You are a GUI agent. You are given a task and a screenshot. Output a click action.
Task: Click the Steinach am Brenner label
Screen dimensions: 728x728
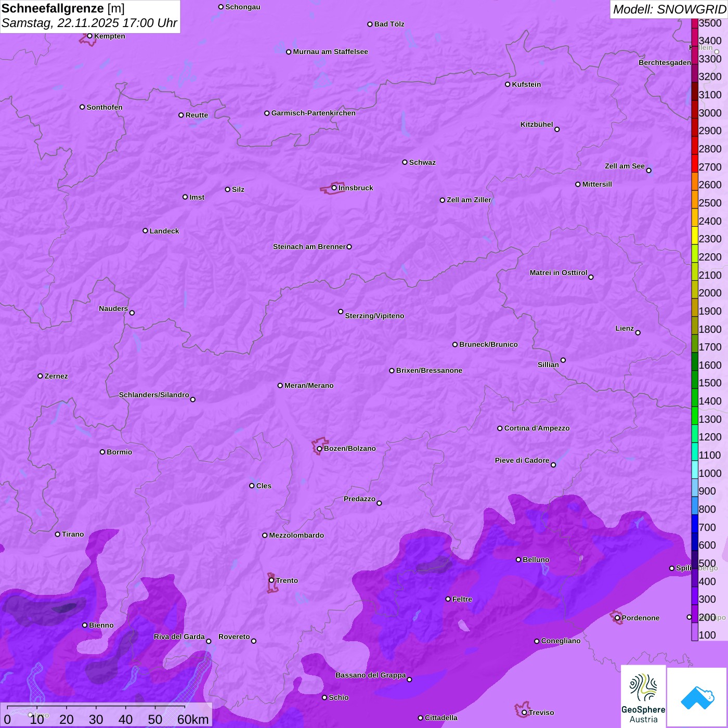click(x=309, y=246)
